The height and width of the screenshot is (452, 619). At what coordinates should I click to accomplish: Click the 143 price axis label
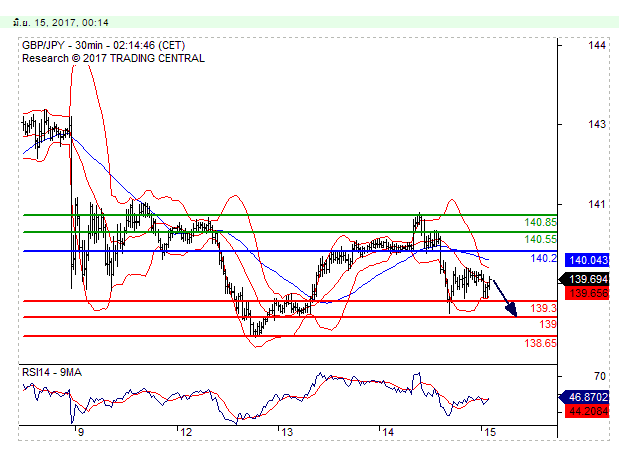596,124
